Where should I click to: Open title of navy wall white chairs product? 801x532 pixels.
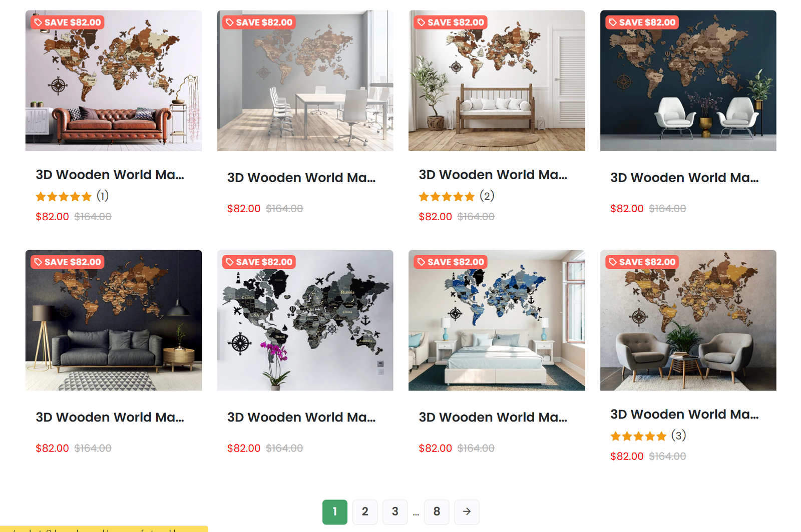[684, 178]
